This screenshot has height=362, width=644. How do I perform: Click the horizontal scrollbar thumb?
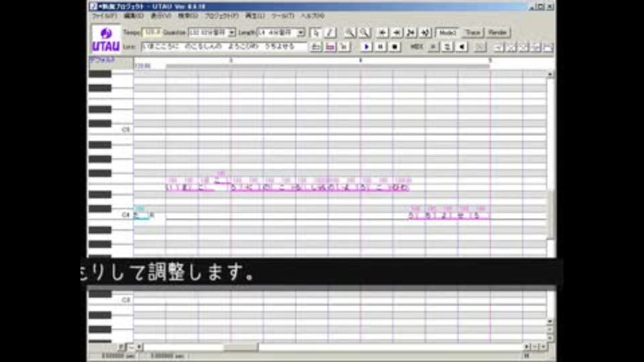(241, 347)
